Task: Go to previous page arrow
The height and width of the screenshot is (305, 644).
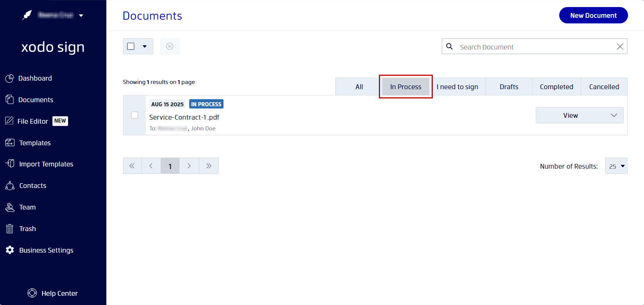Action: tap(151, 166)
